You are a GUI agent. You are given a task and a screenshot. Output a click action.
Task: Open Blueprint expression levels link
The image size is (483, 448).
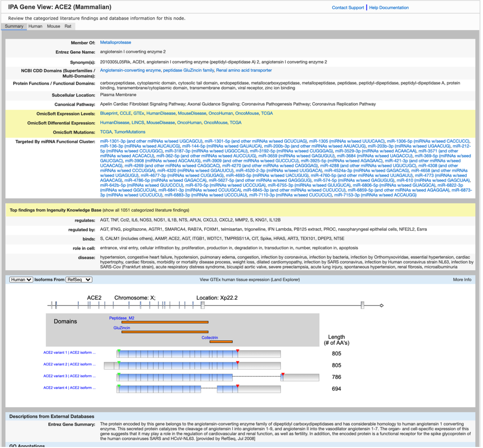(x=109, y=113)
